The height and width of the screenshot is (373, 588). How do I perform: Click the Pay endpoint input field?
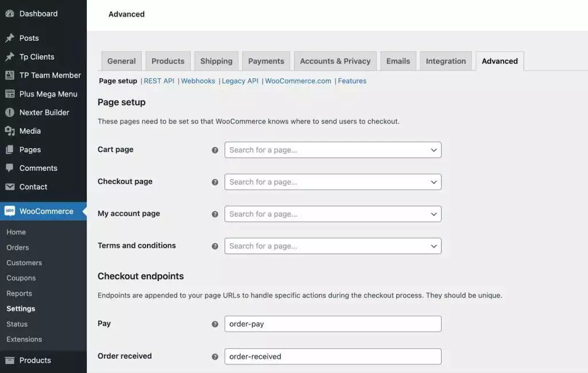(x=332, y=323)
